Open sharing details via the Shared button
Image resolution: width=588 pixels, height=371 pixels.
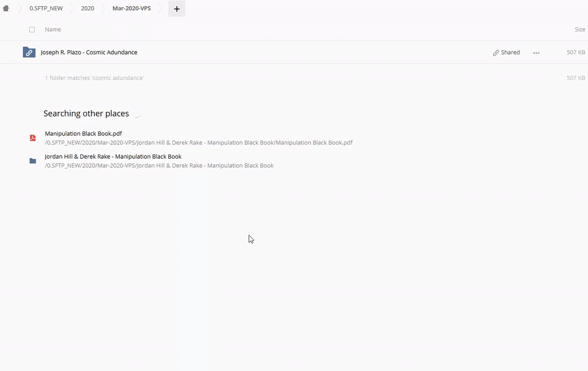coord(506,53)
